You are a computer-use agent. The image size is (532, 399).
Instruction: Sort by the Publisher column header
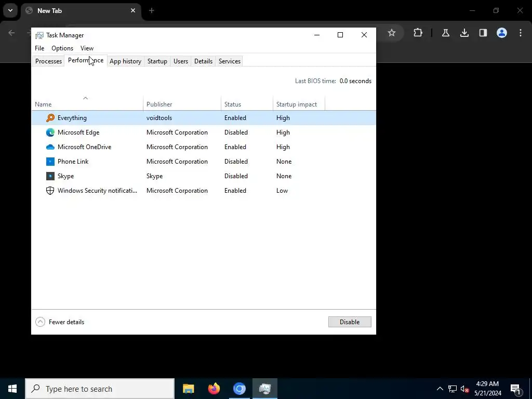[x=182, y=103]
